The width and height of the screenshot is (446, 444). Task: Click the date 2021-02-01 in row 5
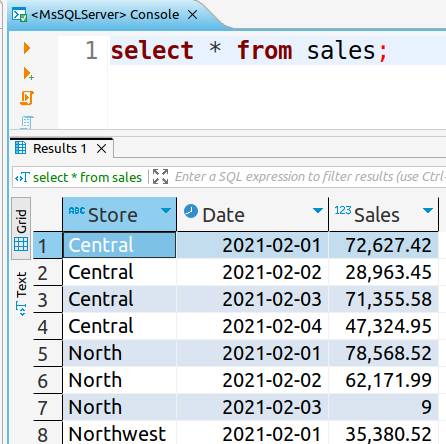(x=252, y=353)
